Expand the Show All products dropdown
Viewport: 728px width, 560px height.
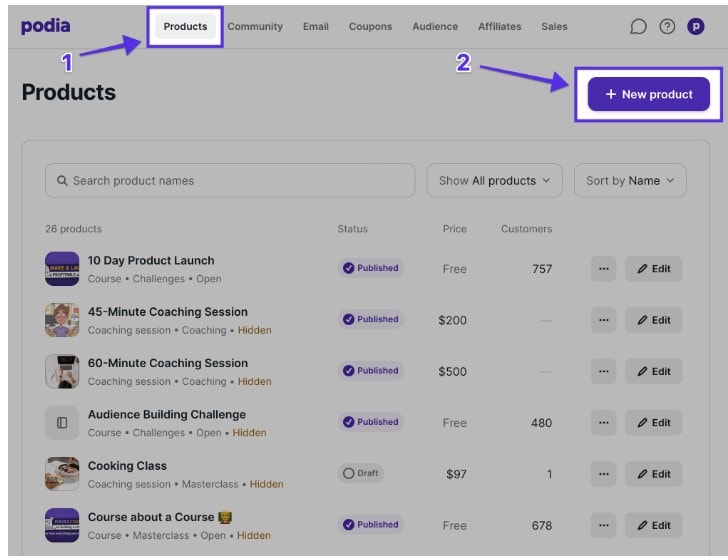click(494, 181)
